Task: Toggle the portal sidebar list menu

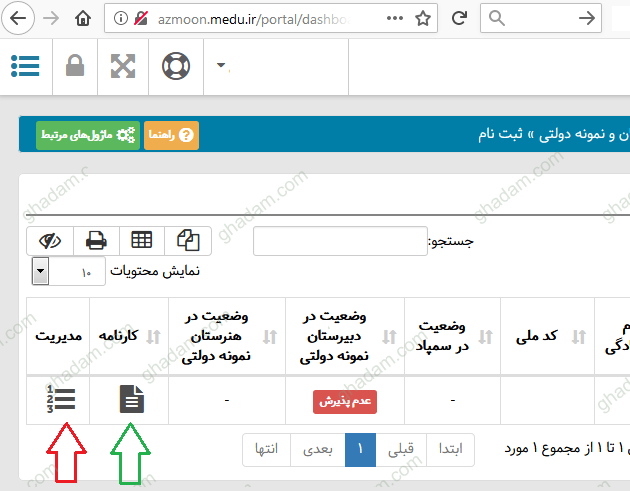Action: pyautogui.click(x=25, y=66)
